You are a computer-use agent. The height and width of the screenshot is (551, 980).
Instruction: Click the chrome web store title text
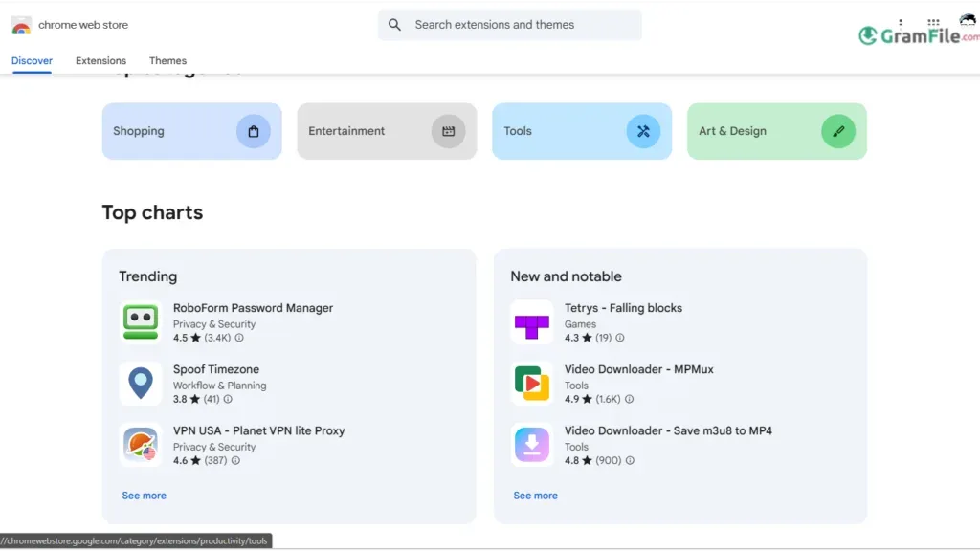83,25
